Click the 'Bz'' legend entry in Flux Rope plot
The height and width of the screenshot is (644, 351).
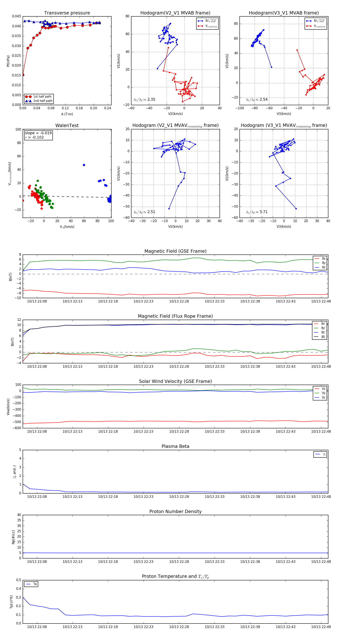(320, 332)
